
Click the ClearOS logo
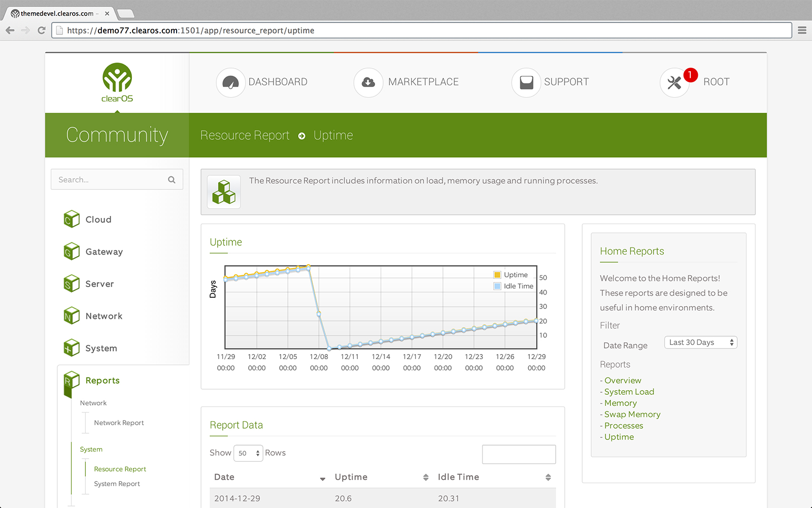click(117, 83)
